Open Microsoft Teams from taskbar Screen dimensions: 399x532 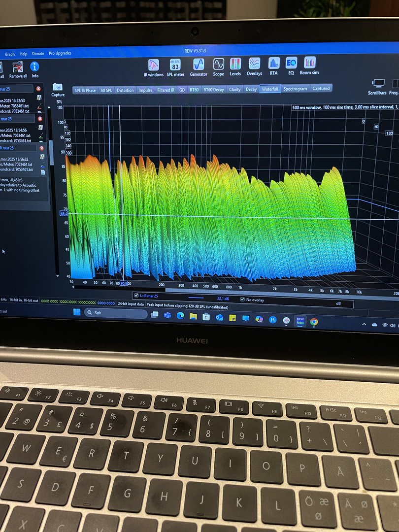167,316
